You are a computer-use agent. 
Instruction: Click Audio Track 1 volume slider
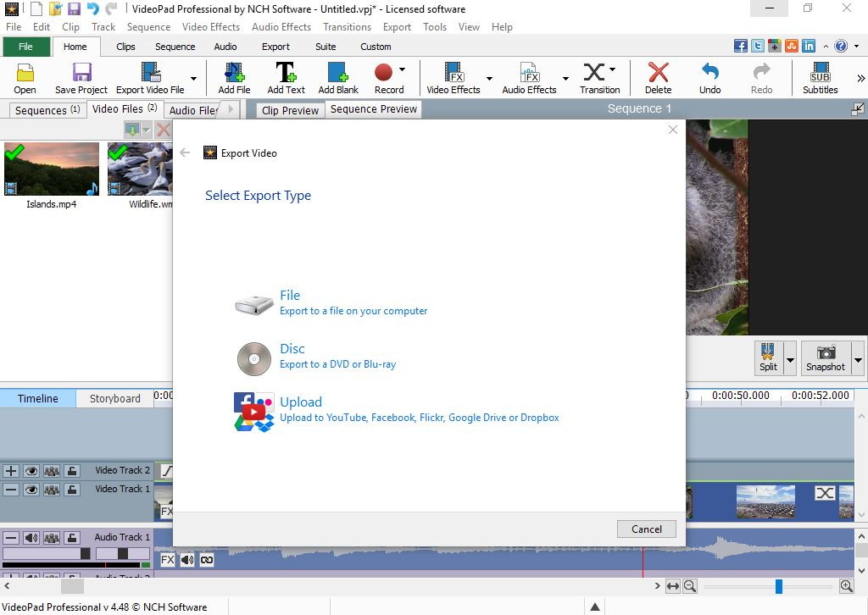click(x=47, y=553)
